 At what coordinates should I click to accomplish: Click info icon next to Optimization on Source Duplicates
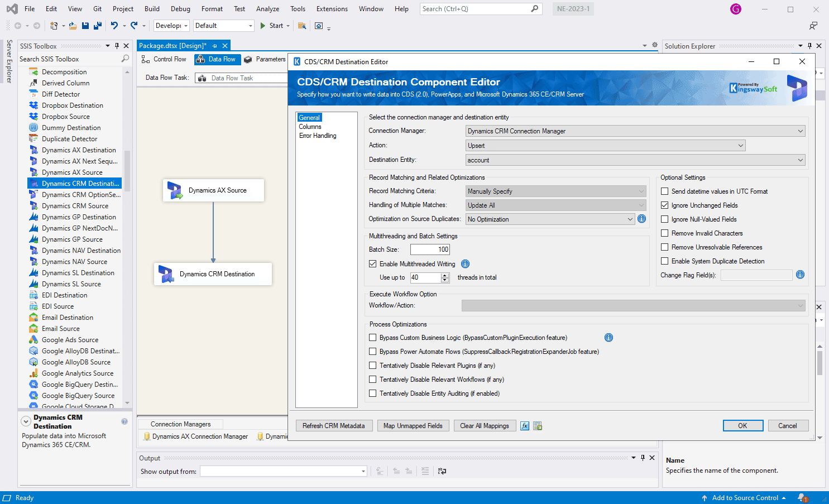click(641, 219)
